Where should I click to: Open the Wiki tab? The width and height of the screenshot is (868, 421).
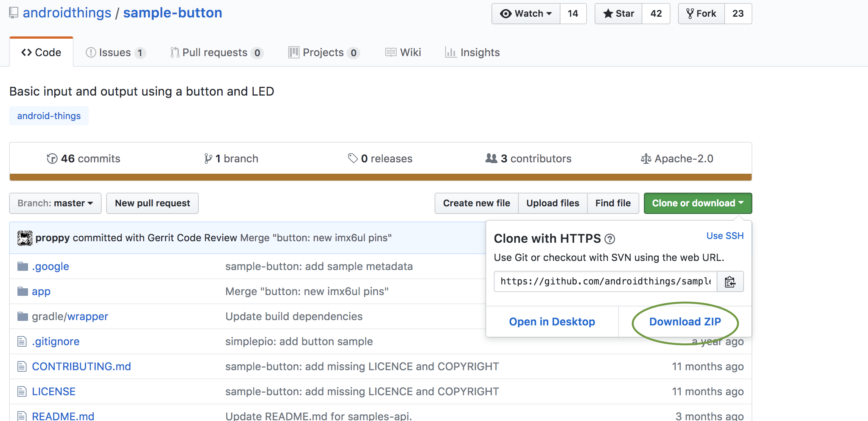pyautogui.click(x=403, y=52)
